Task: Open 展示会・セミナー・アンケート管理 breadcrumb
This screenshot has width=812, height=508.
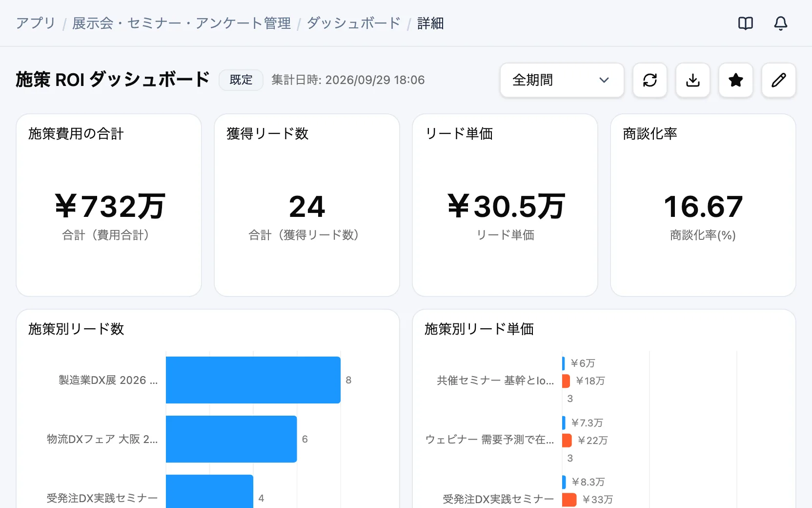Action: tap(182, 23)
